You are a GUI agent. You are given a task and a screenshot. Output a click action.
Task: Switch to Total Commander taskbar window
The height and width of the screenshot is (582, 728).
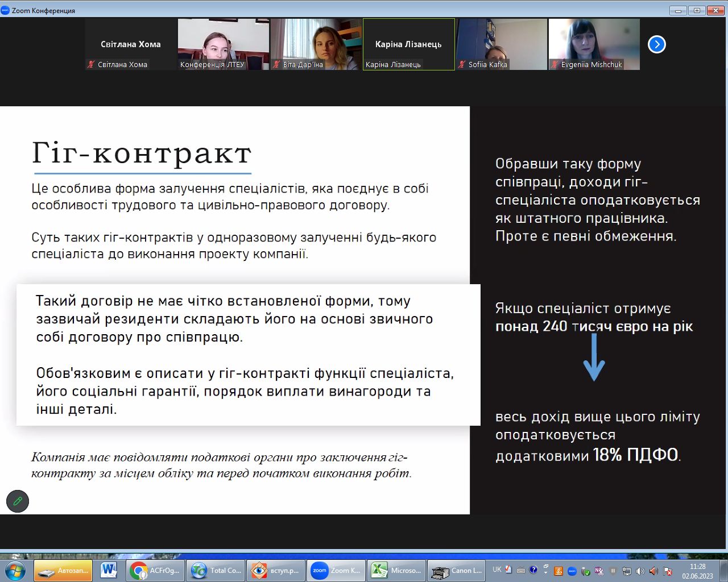[216, 570]
